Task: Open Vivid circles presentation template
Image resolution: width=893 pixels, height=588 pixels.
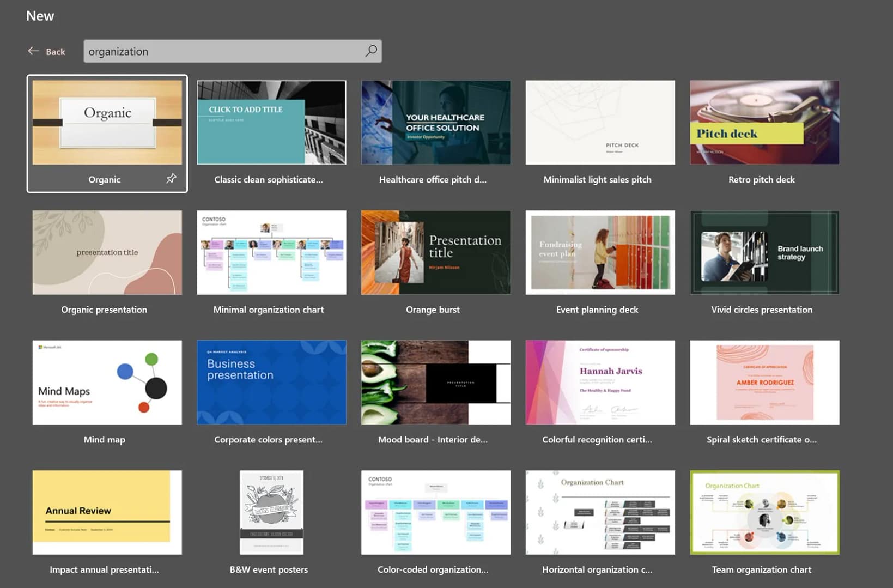Action: click(x=764, y=252)
